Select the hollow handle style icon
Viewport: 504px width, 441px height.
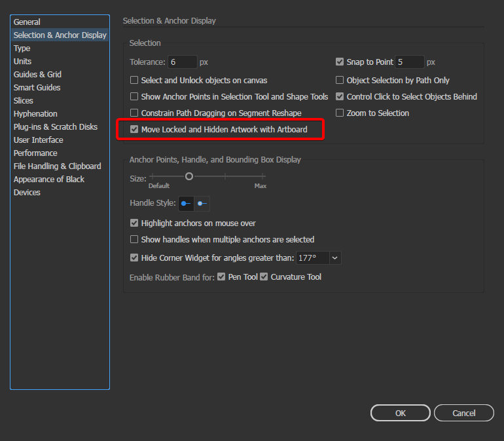click(x=202, y=203)
